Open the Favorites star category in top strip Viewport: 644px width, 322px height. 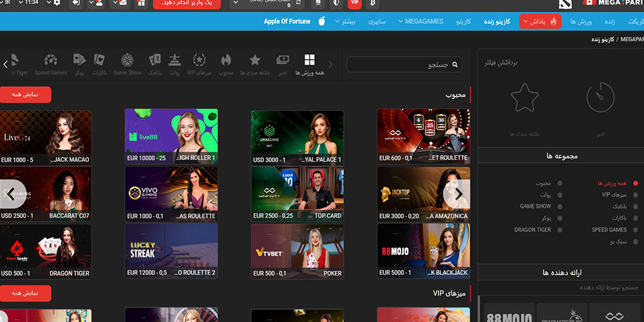point(255,60)
